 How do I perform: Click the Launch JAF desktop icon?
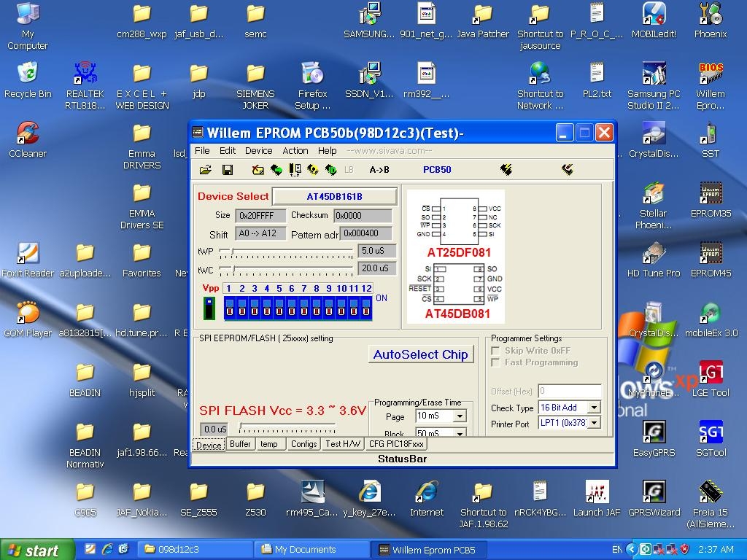pyautogui.click(x=597, y=499)
